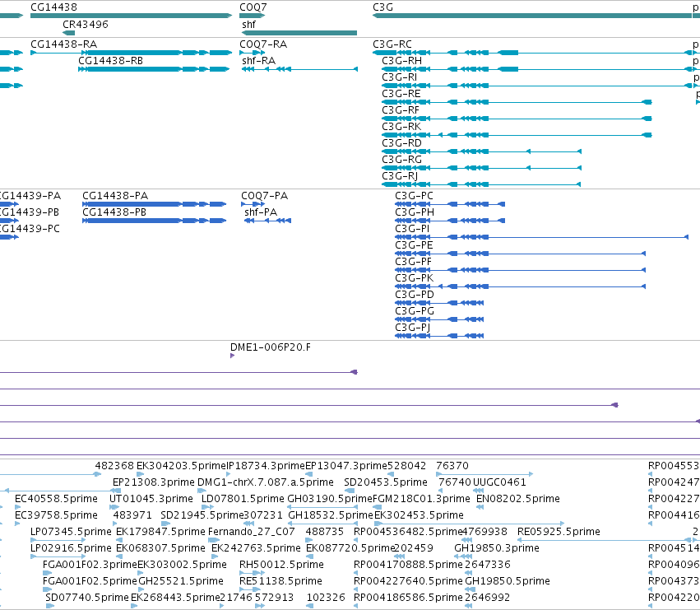The image size is (700, 610).
Task: Select EST RE05925.5prime
Action: click(559, 532)
